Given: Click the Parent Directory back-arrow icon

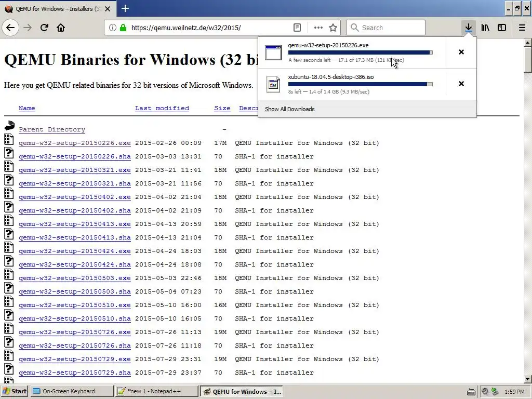Looking at the screenshot, I should (9, 126).
